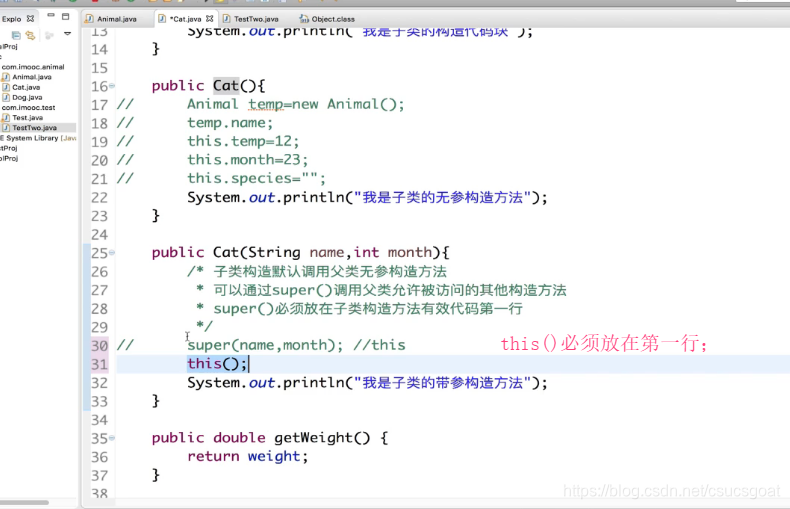Click 'return weight;' on line 36
The height and width of the screenshot is (509, 790).
(247, 457)
